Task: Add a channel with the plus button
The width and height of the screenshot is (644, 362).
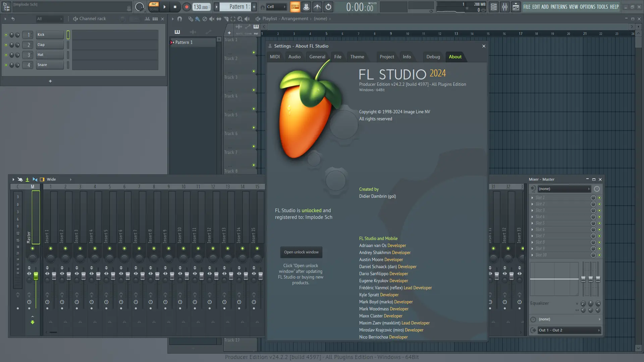Action: pyautogui.click(x=50, y=81)
